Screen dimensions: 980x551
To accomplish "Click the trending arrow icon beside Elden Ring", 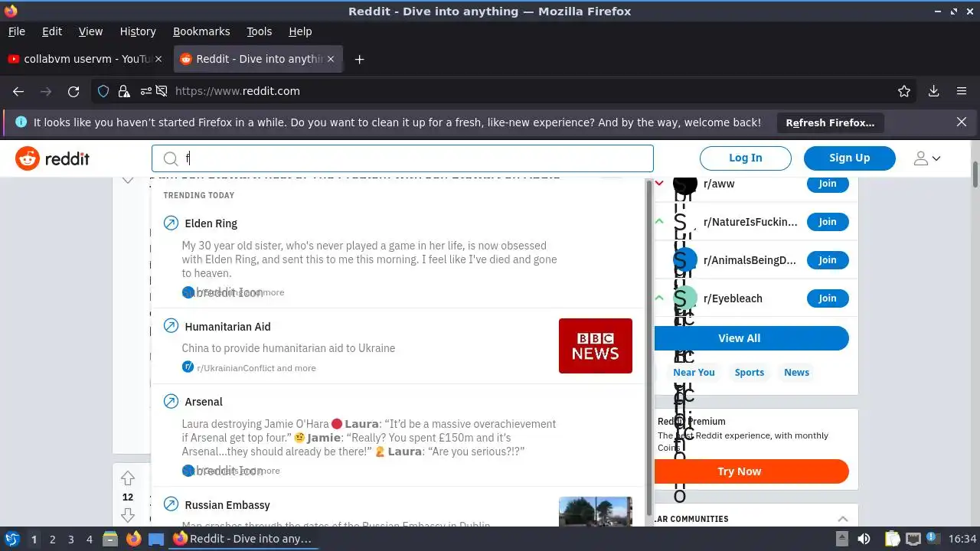I will (171, 223).
